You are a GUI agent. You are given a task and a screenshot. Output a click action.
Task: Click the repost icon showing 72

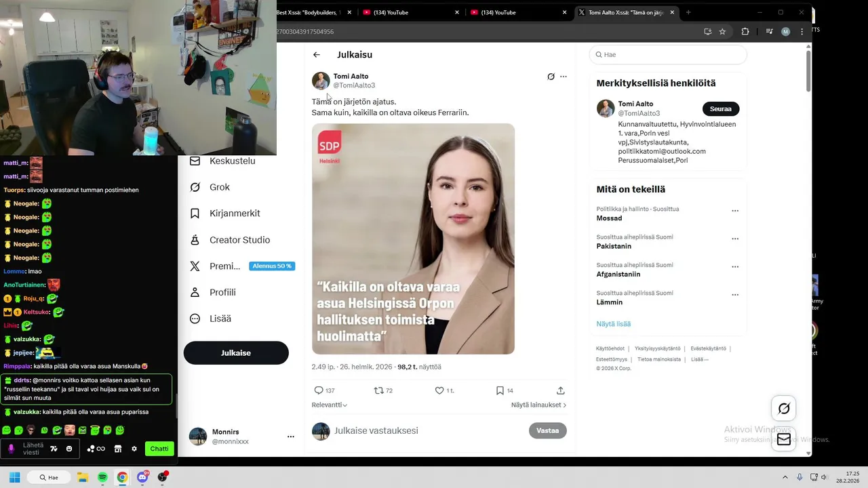pyautogui.click(x=379, y=390)
